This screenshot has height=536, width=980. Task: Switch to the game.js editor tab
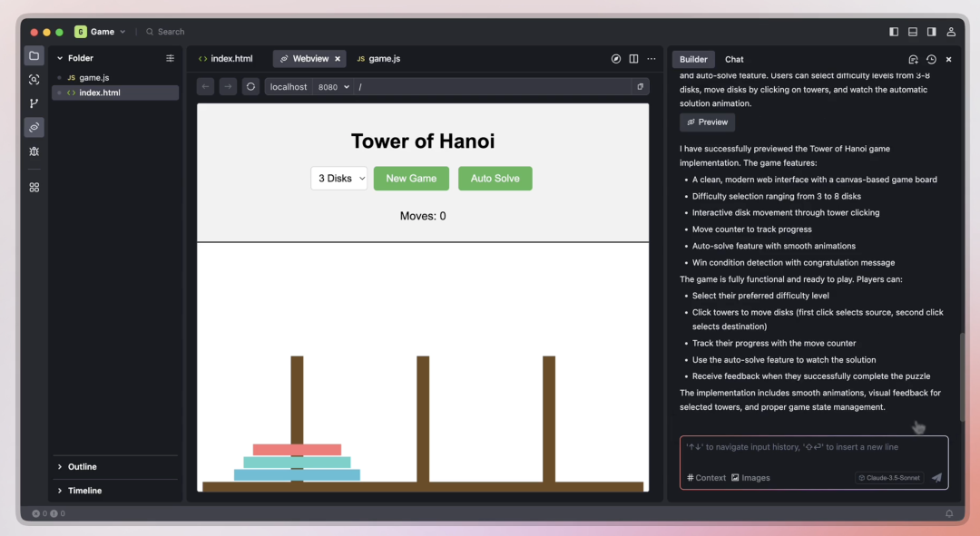(378, 59)
